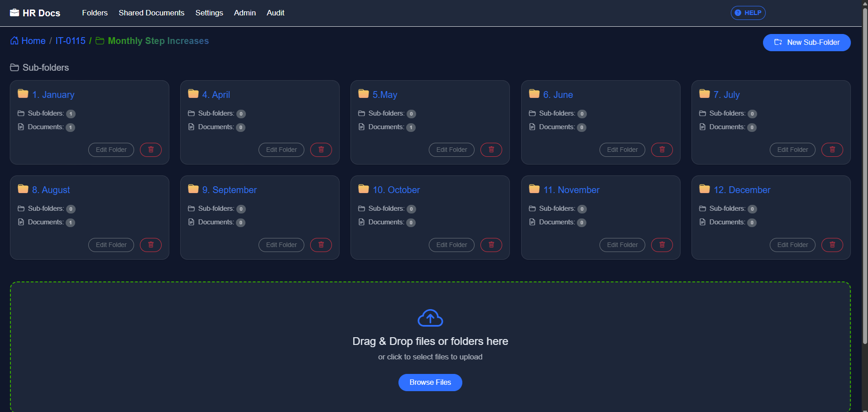
Task: Click the HELP button
Action: point(748,13)
